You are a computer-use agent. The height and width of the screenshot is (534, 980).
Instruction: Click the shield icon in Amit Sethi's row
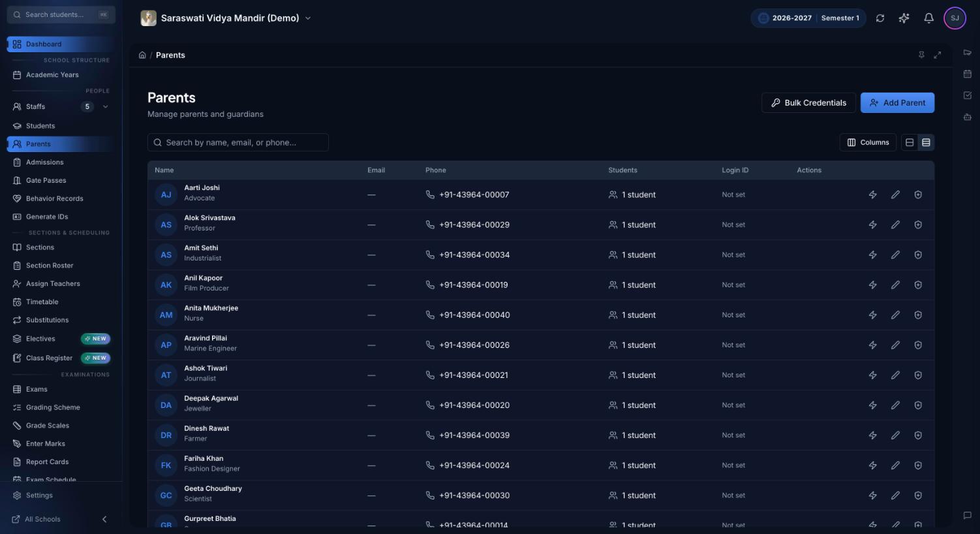[x=918, y=255]
